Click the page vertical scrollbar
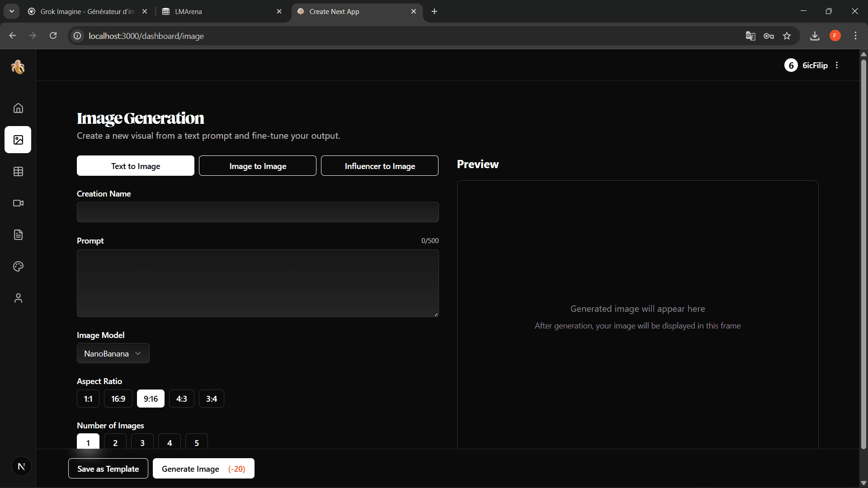 [863, 253]
